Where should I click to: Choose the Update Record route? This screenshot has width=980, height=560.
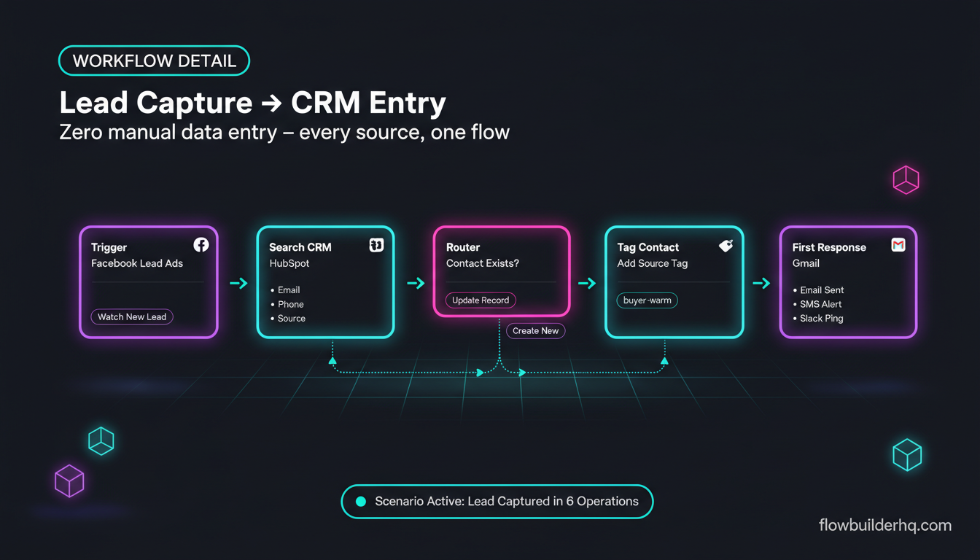click(481, 300)
